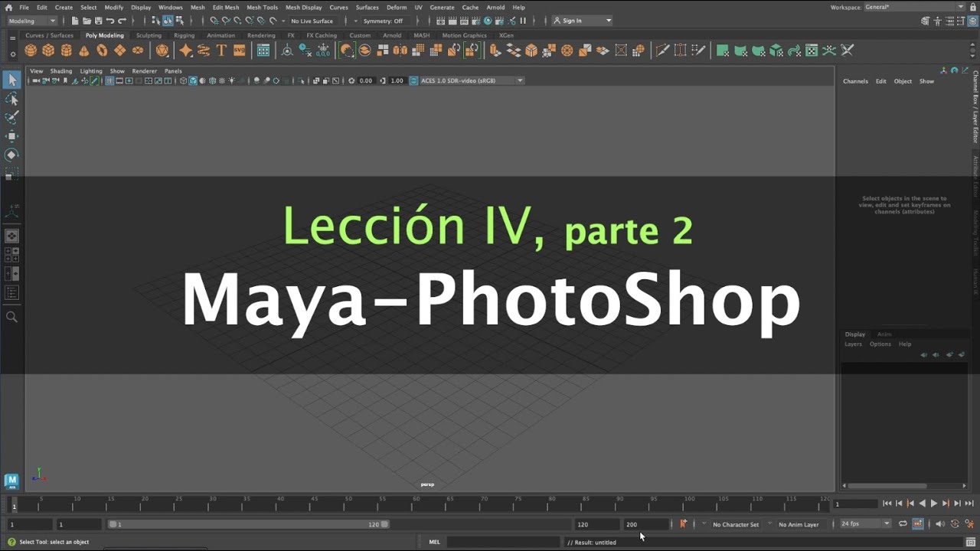Open the Script Editor icon at bottom right
The image size is (980, 551).
click(970, 542)
